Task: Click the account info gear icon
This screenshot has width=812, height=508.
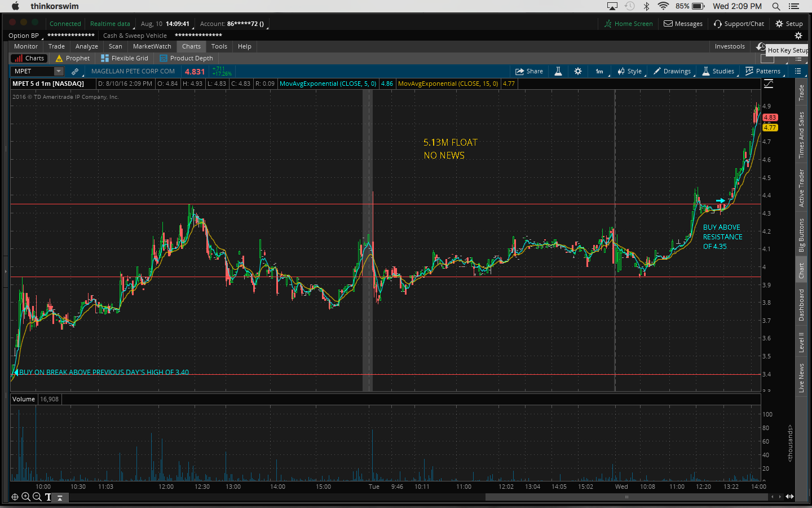Action: click(x=798, y=36)
